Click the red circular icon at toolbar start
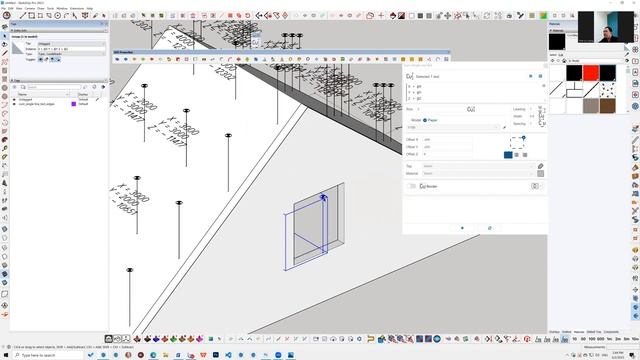 [x=7, y=16]
